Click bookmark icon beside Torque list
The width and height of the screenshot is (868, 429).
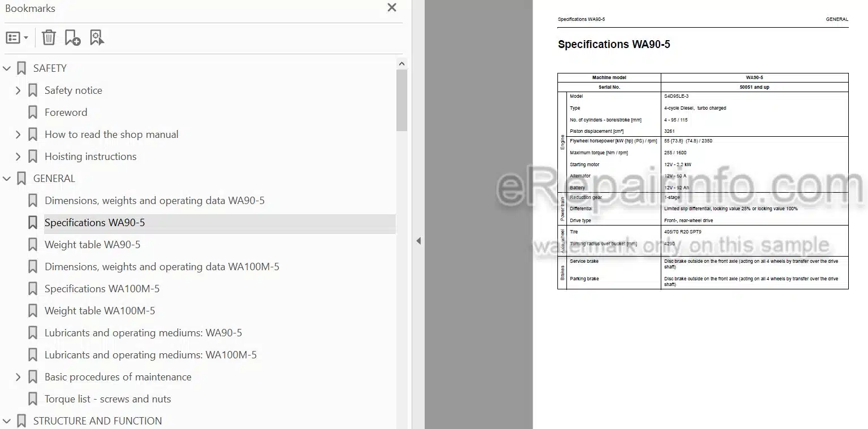coord(33,399)
